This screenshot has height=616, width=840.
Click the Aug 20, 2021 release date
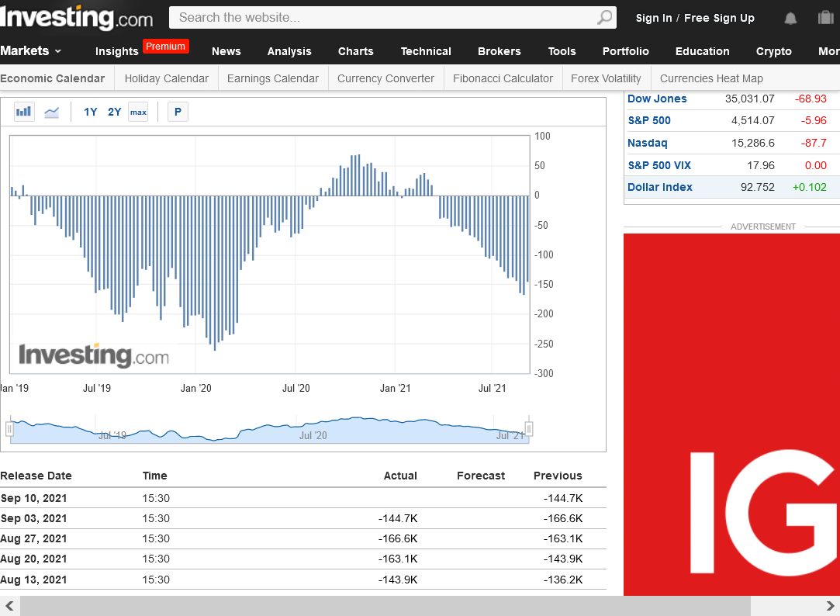(34, 559)
